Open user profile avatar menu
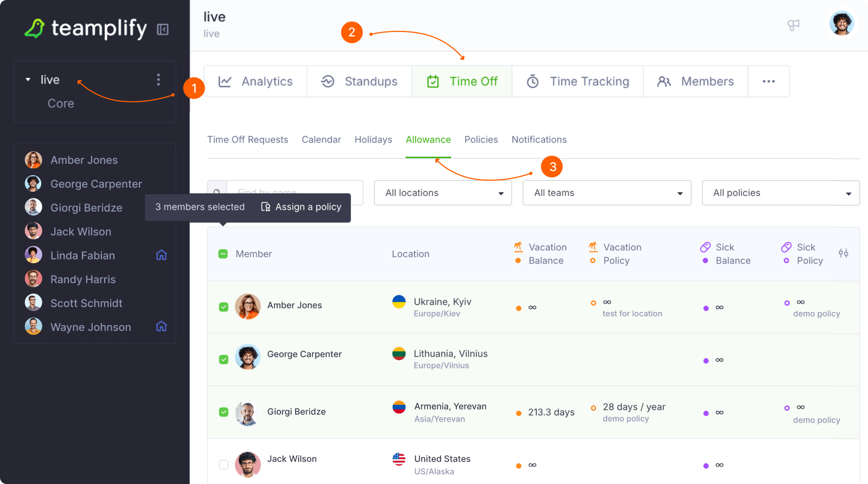The width and height of the screenshot is (868, 484). tap(841, 23)
